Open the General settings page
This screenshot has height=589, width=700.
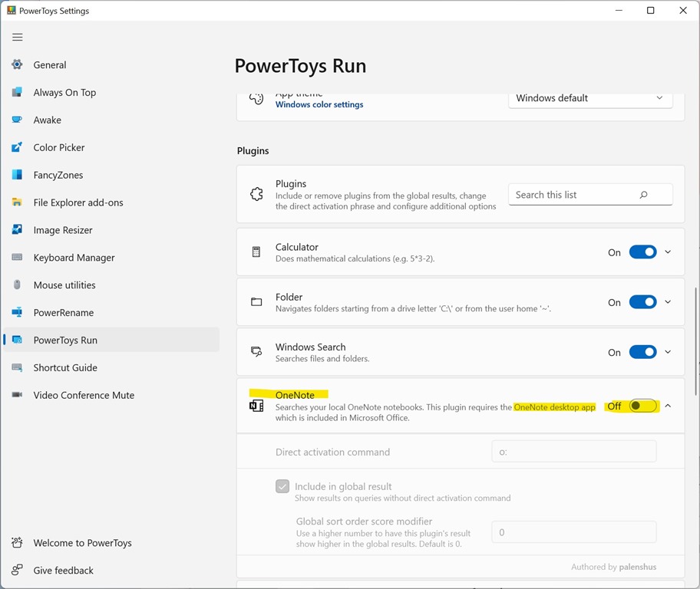[50, 65]
